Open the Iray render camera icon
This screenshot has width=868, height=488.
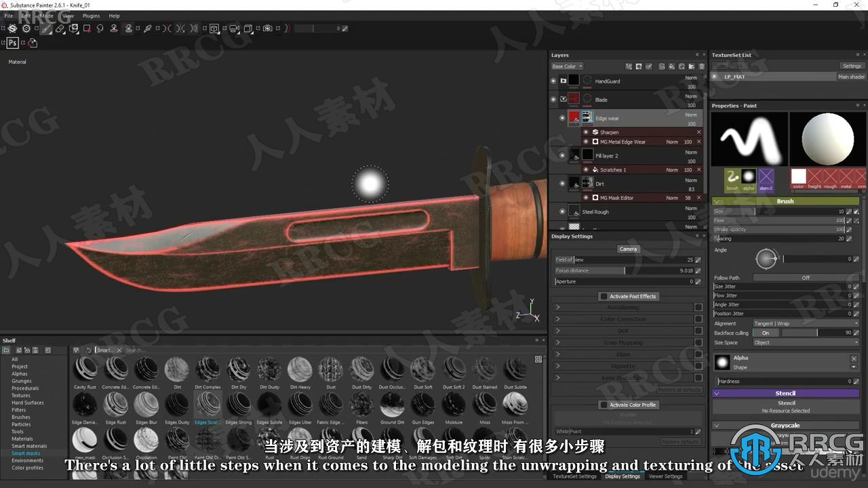[267, 28]
